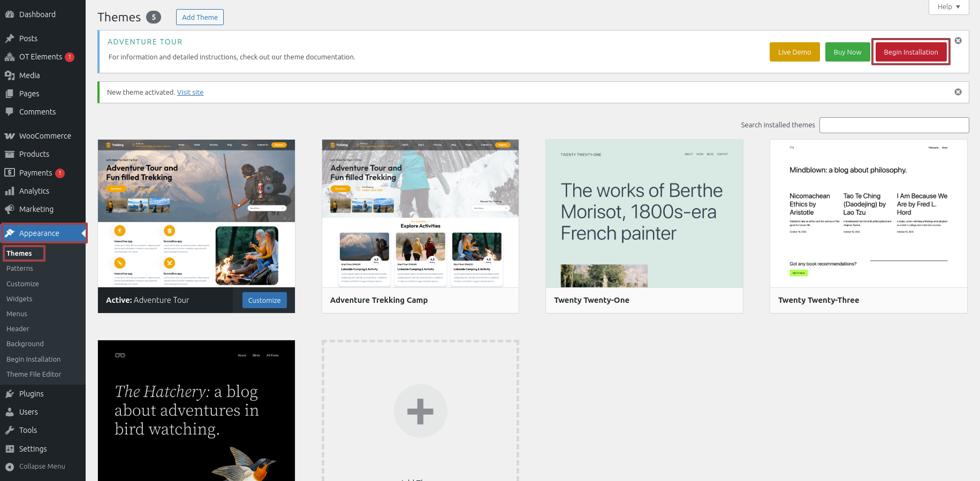Click the Appearance paintbrush icon

(x=10, y=233)
